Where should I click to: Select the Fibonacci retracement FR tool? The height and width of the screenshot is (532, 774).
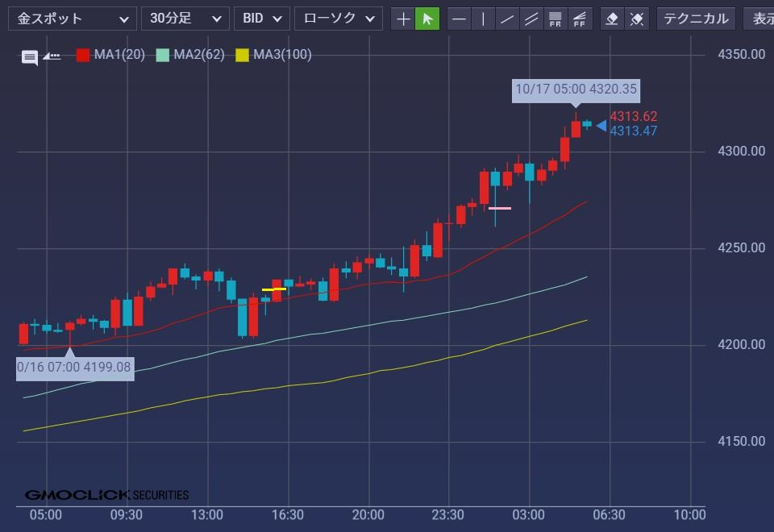(x=555, y=19)
